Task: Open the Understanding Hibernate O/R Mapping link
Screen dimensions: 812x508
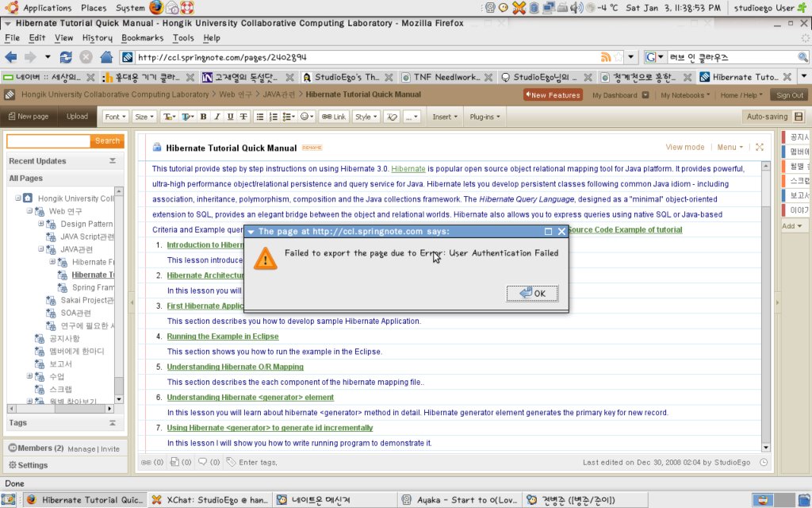Action: tap(235, 367)
